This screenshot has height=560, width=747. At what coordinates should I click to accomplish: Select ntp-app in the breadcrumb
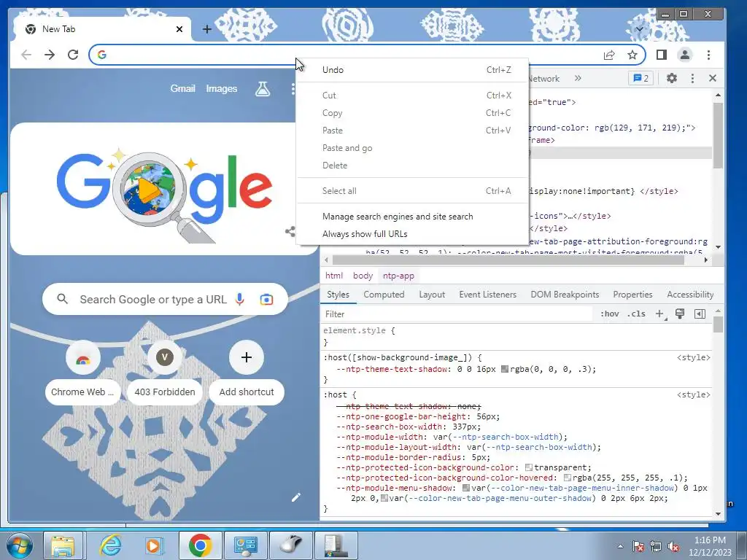(399, 276)
